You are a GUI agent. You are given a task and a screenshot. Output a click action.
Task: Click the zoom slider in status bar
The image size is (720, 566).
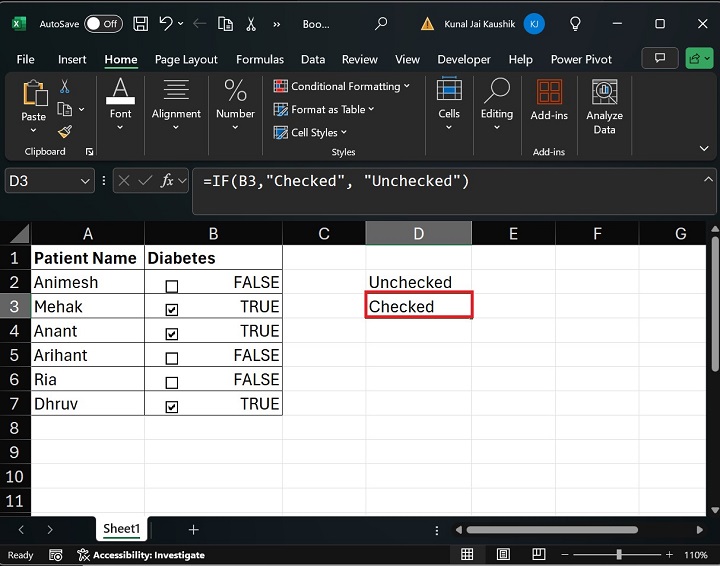coord(619,555)
